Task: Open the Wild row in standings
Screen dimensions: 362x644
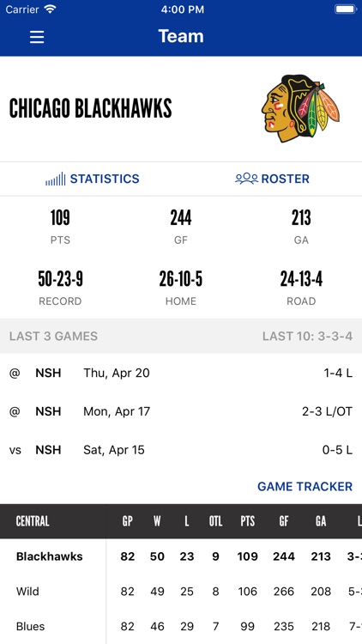Action: (x=181, y=592)
